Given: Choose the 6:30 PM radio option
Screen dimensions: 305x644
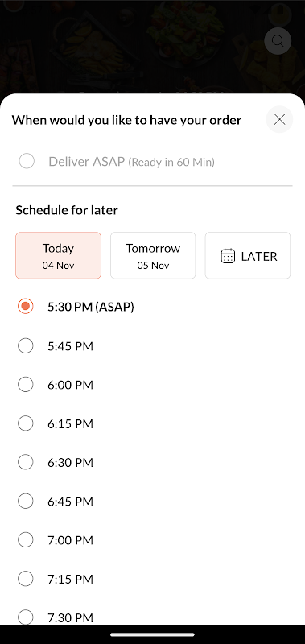Looking at the screenshot, I should pos(26,462).
